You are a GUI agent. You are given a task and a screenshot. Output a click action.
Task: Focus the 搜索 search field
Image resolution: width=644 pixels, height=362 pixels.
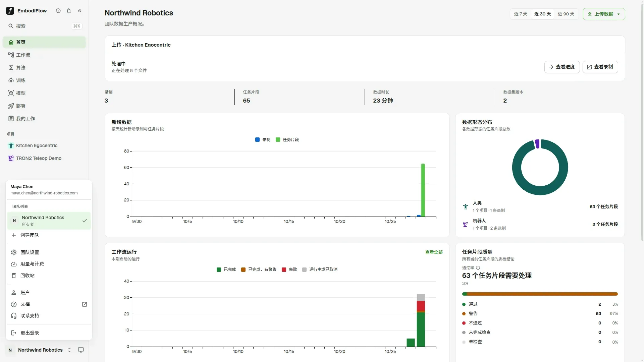point(44,26)
